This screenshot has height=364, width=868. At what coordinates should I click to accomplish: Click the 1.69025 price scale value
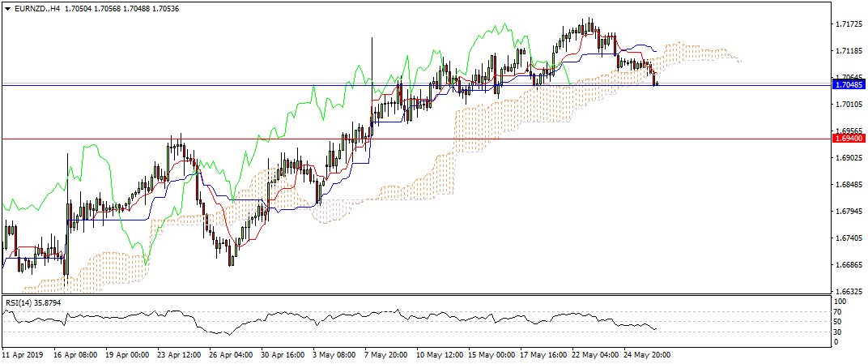[849, 158]
